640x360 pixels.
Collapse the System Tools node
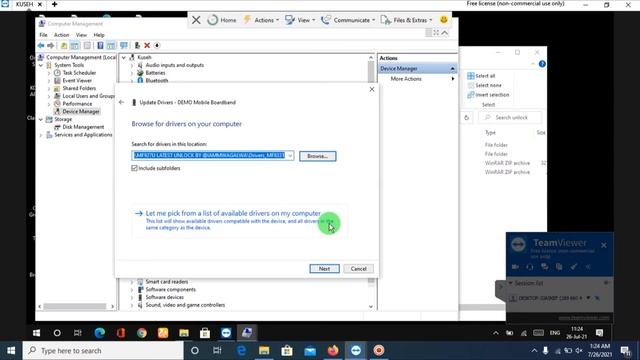[x=41, y=65]
